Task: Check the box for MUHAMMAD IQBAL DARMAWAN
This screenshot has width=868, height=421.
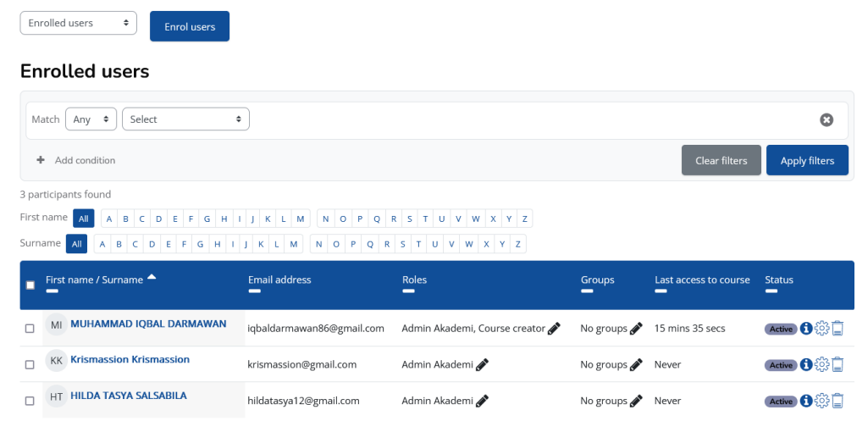Action: click(x=30, y=329)
